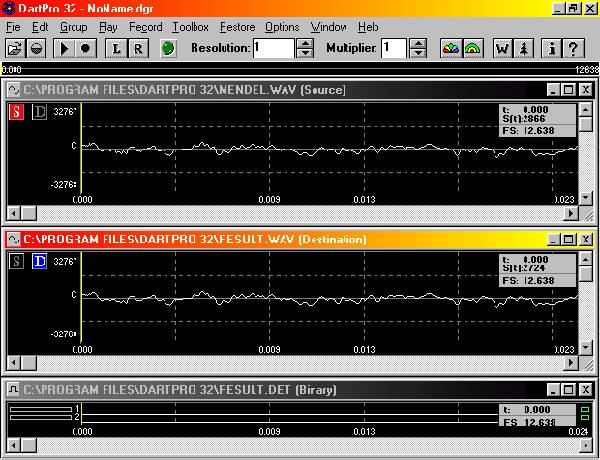
Task: Click the question mark help icon
Action: [573, 48]
